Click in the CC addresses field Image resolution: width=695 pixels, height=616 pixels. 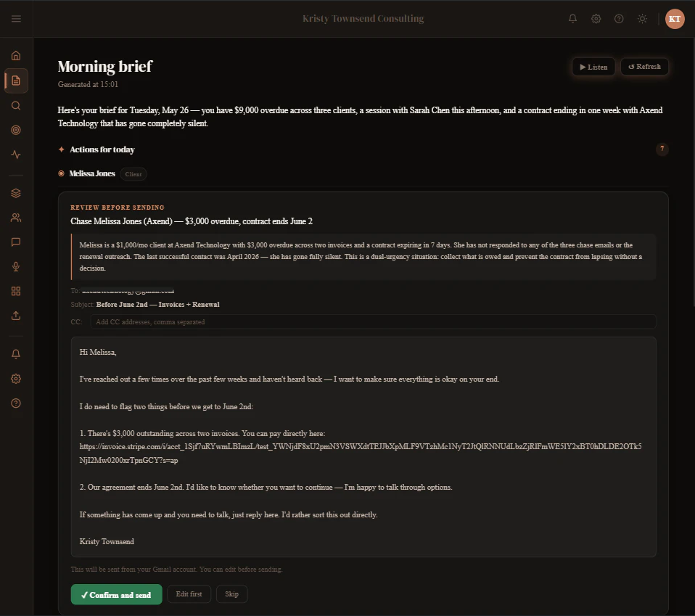tap(373, 321)
